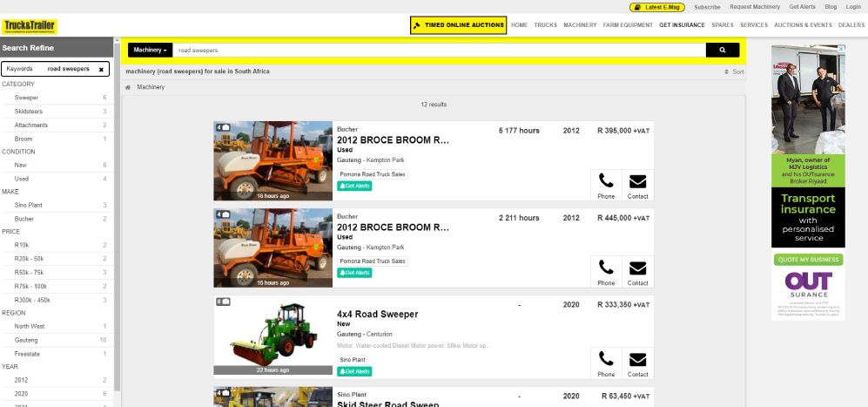Screen dimensions: 868x407
Task: Click the Blog link
Action: coord(831,7)
